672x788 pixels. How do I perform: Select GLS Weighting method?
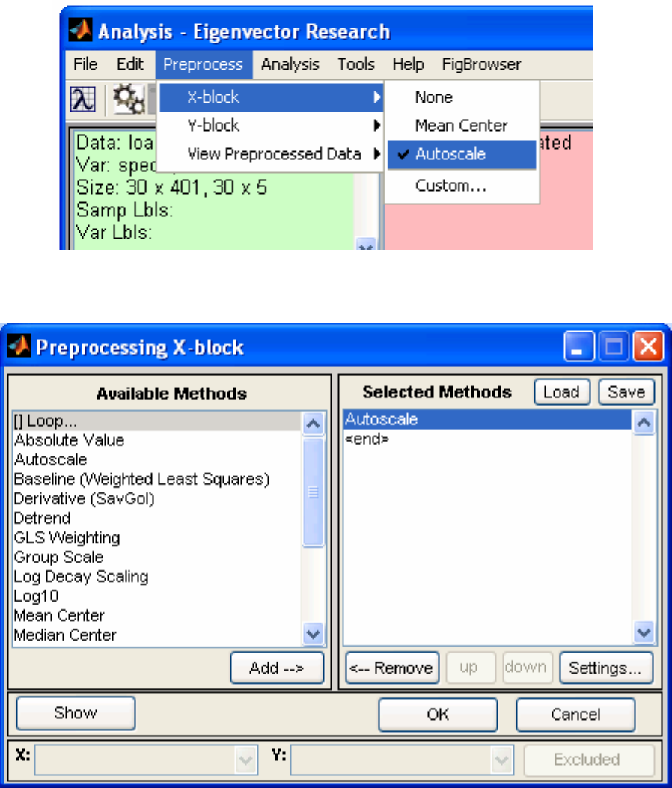point(157,538)
